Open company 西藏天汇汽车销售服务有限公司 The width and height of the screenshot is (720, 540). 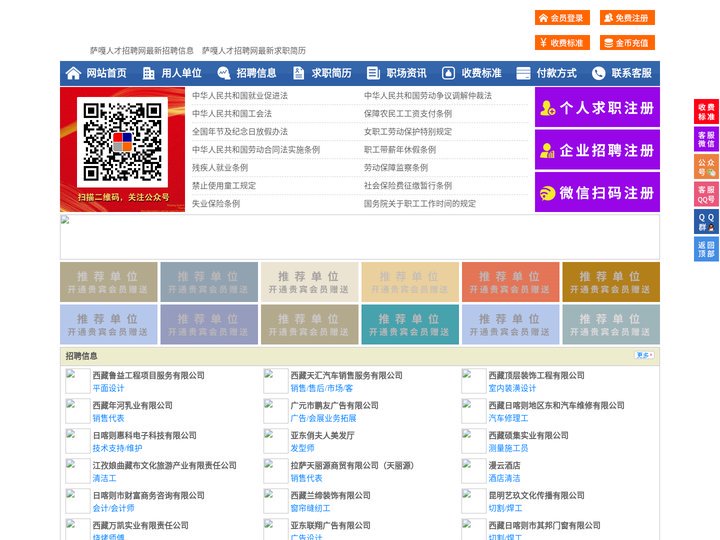[x=346, y=375]
